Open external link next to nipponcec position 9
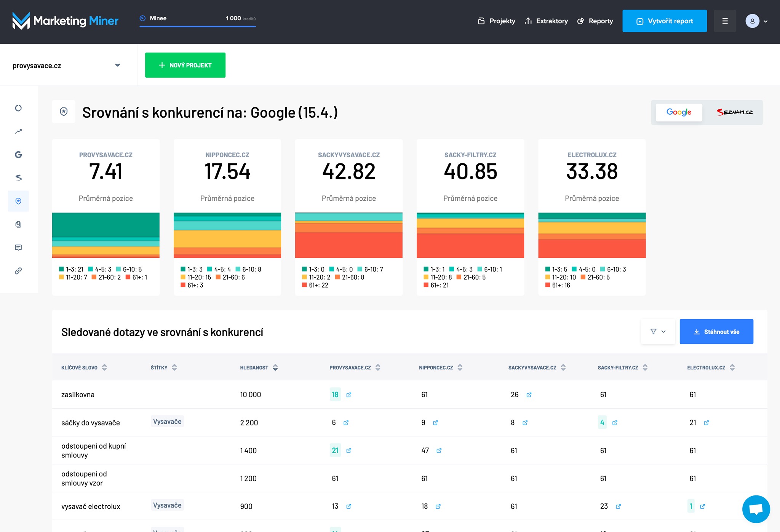Screen dimensions: 780x532 435,423
